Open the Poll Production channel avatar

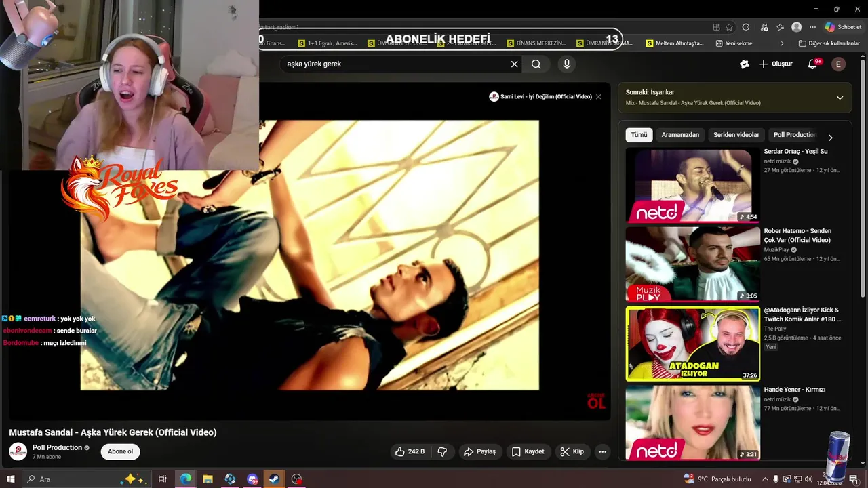point(18,451)
